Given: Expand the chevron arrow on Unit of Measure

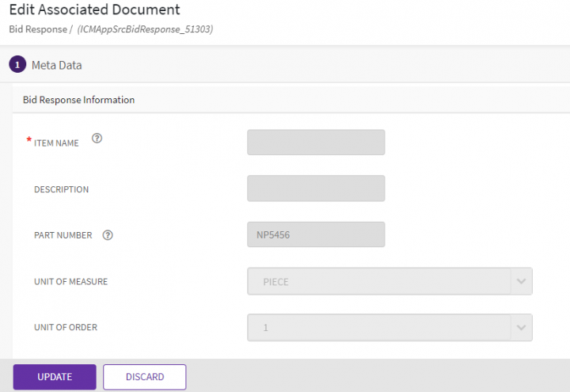Looking at the screenshot, I should (x=520, y=281).
